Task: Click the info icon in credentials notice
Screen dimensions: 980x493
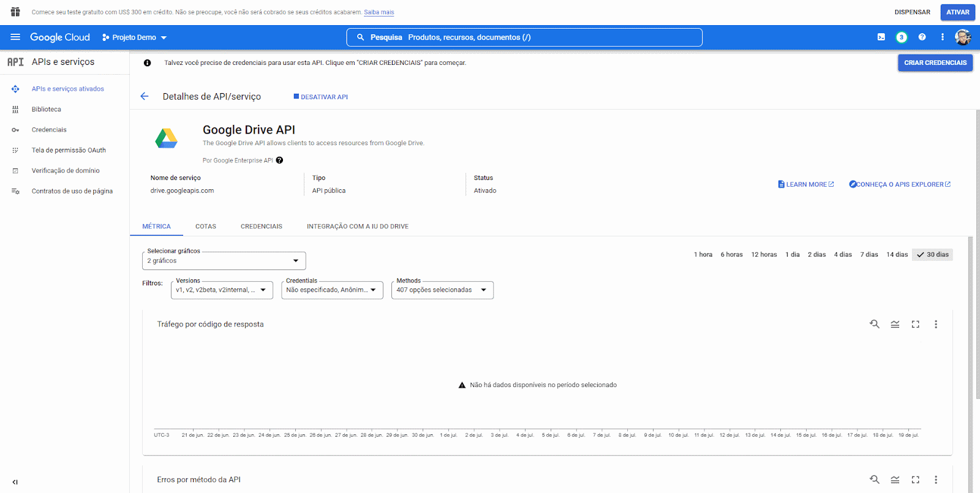Action: coord(147,62)
